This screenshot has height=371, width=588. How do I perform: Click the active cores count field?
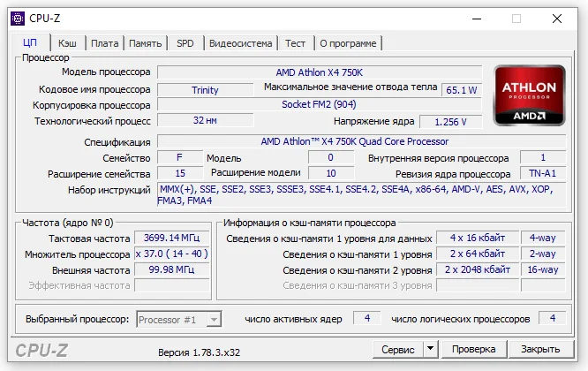367,318
